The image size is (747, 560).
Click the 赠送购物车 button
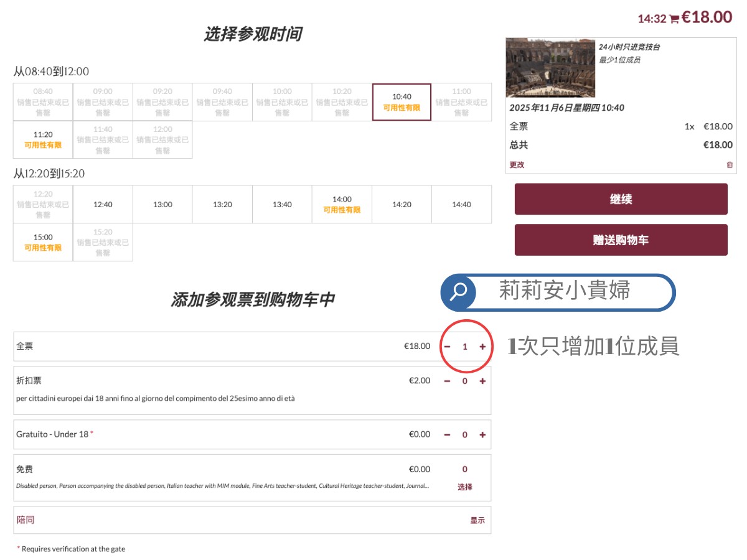(x=621, y=240)
